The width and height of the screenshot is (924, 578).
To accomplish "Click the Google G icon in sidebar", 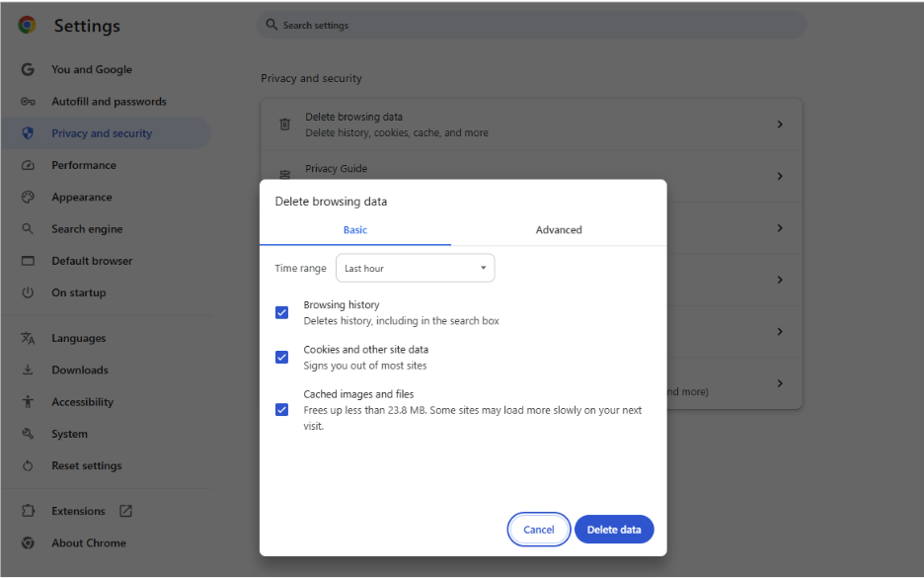I will pyautogui.click(x=28, y=69).
